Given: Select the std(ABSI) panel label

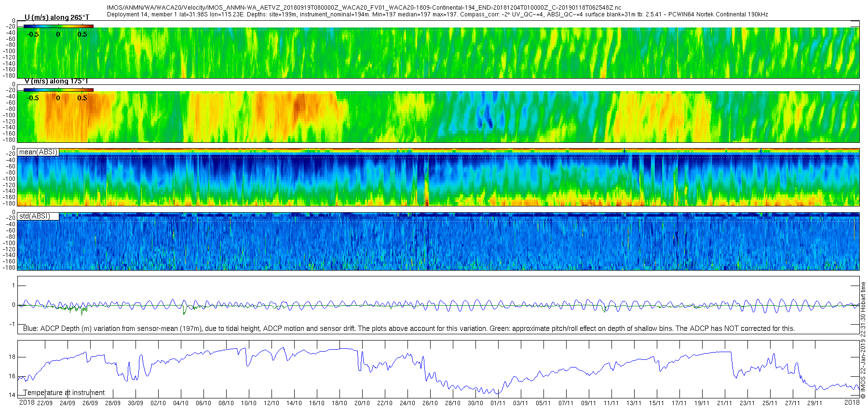Looking at the screenshot, I should (x=35, y=216).
